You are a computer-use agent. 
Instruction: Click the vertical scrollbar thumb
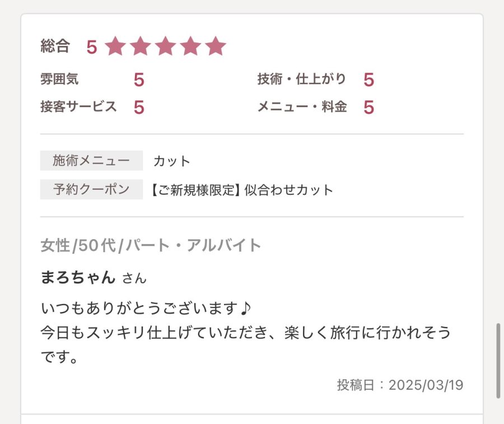pos(498,360)
